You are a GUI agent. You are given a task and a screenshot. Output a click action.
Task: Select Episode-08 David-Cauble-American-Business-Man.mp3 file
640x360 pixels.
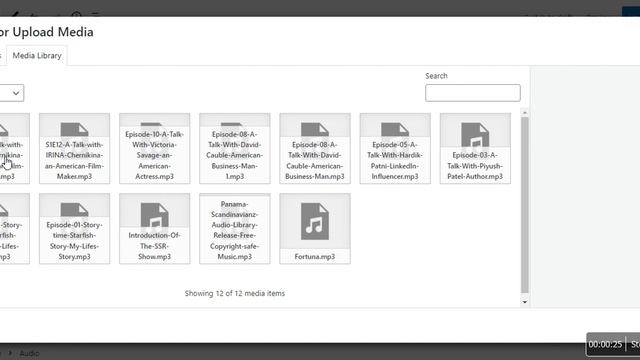(x=315, y=149)
